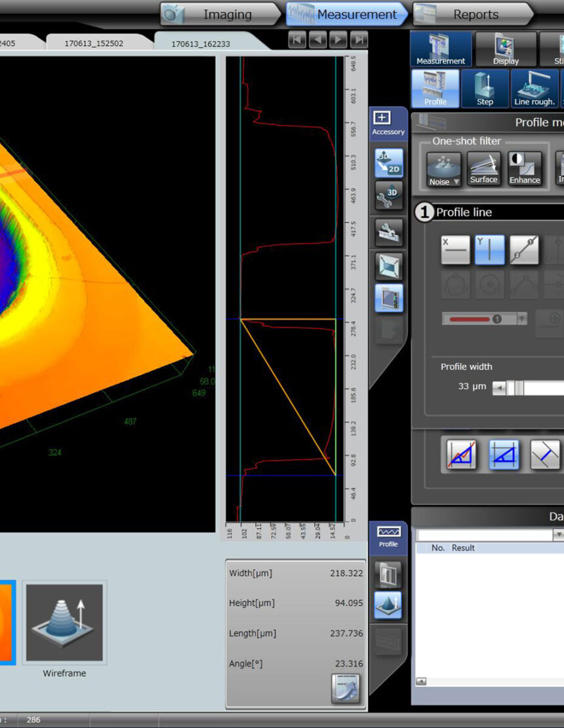
Task: Click the 3D cone height view icon
Action: pos(388,605)
